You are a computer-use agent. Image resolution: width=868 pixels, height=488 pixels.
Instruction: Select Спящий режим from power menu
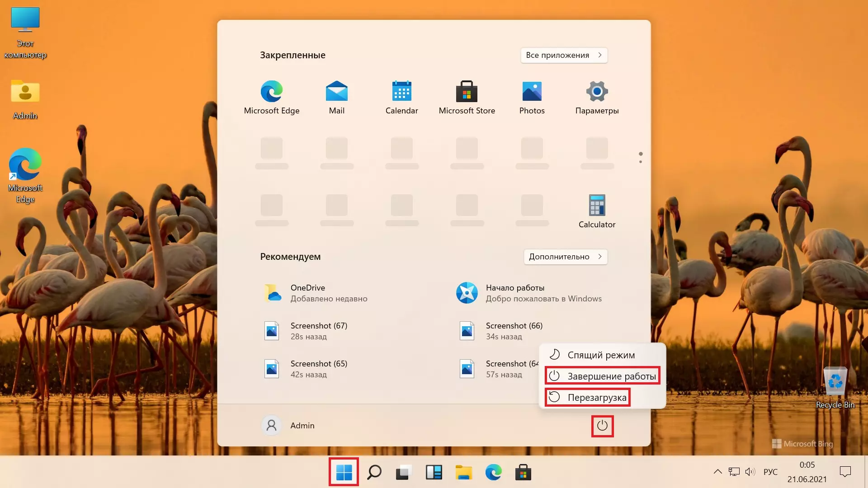601,355
